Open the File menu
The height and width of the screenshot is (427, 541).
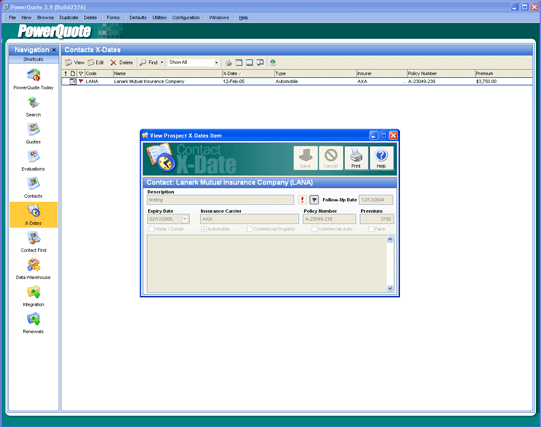click(12, 18)
